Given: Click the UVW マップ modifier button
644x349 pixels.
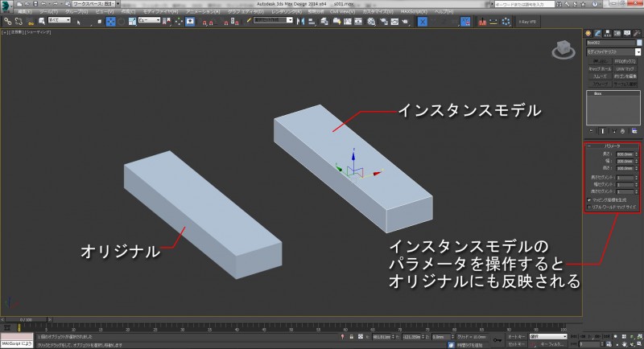Looking at the screenshot, I should (x=624, y=68).
